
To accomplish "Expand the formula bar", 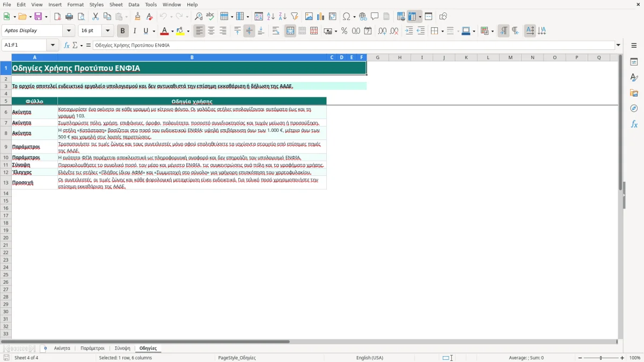I will pos(618,46).
